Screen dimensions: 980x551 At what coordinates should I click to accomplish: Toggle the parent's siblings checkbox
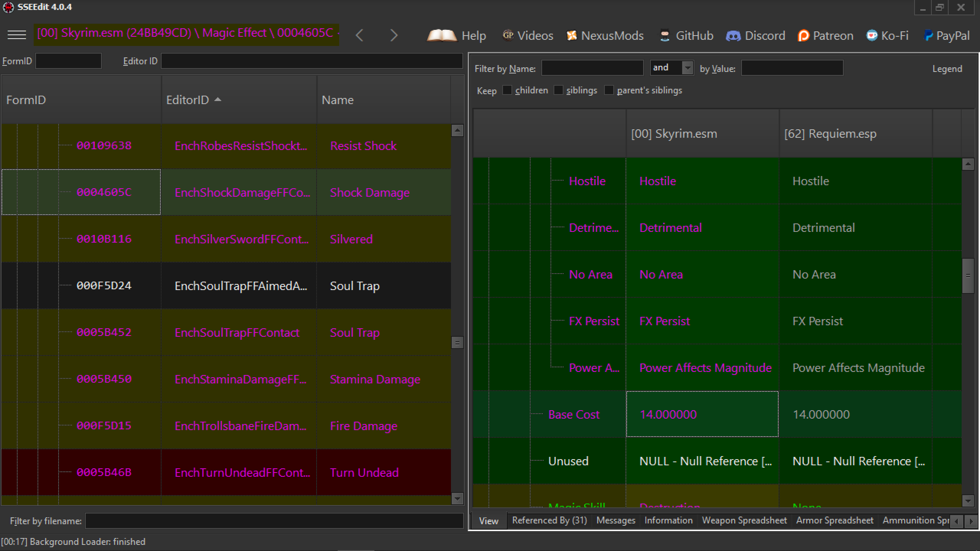[x=609, y=90]
